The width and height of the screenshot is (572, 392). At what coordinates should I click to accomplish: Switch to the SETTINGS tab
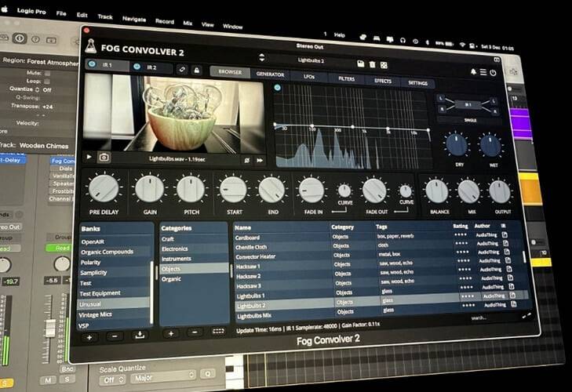click(417, 83)
